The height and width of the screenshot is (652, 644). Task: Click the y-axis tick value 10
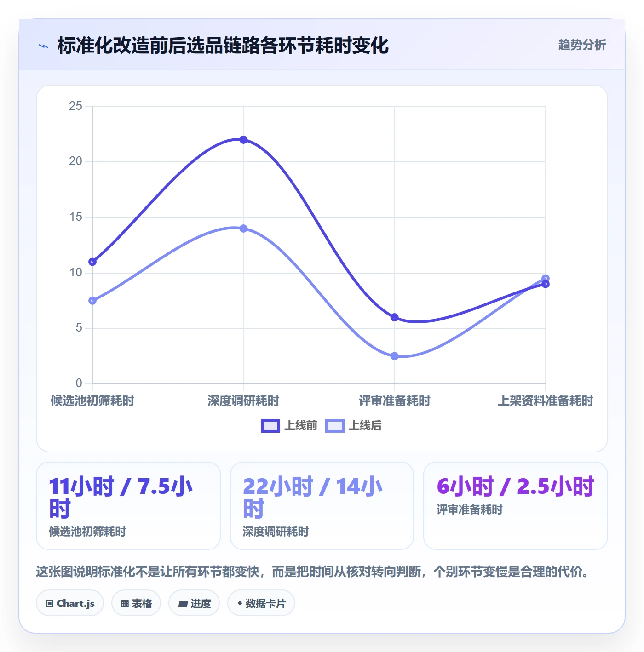point(75,273)
